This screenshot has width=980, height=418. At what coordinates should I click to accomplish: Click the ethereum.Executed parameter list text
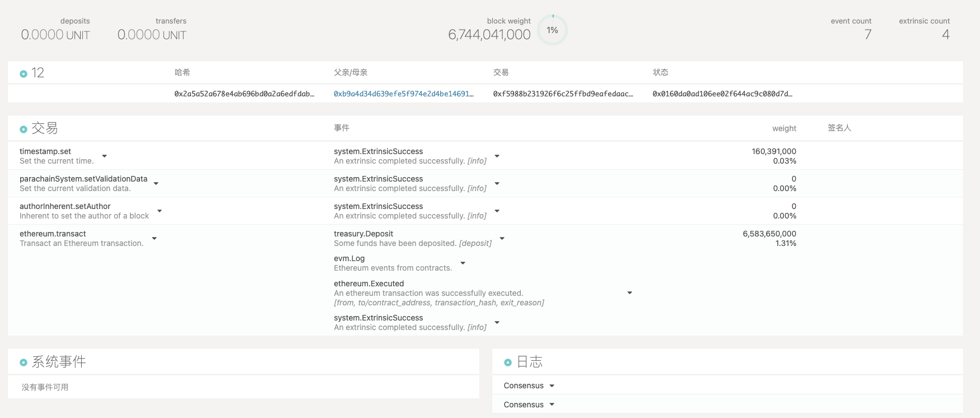pos(439,303)
